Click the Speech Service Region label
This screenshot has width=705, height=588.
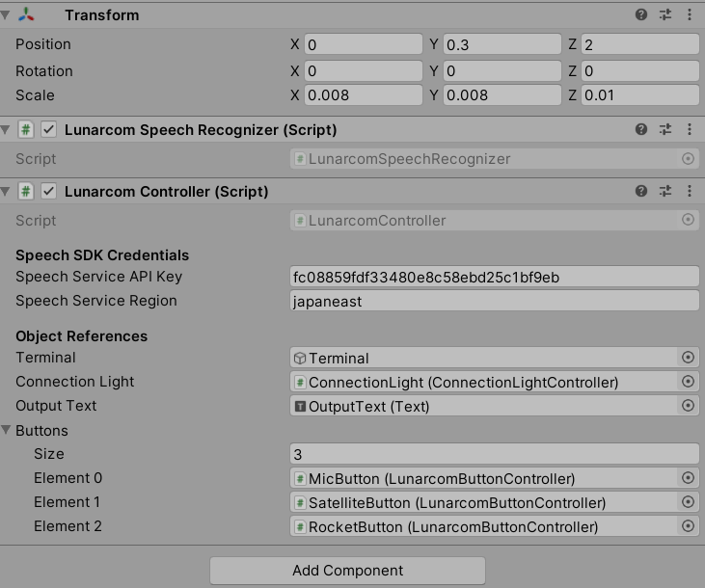96,301
